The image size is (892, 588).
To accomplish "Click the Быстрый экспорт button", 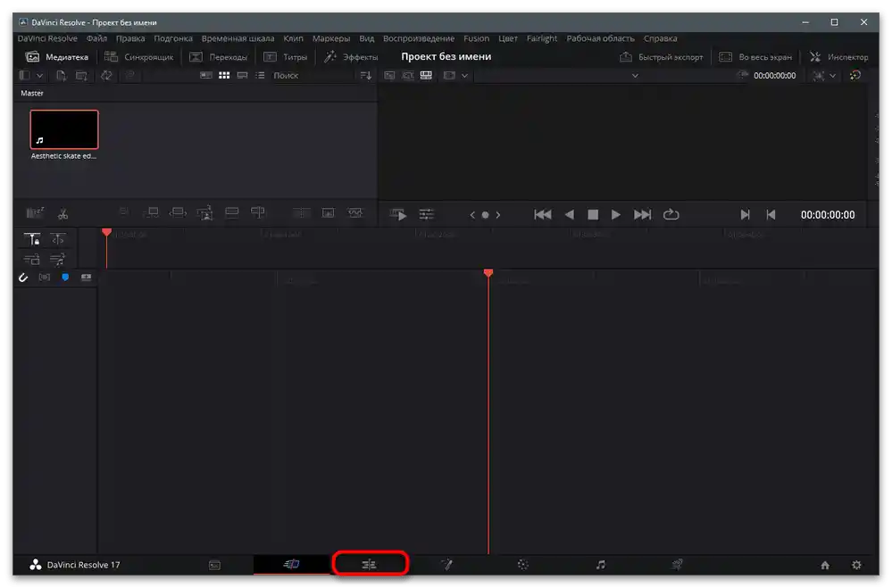I will coord(662,57).
